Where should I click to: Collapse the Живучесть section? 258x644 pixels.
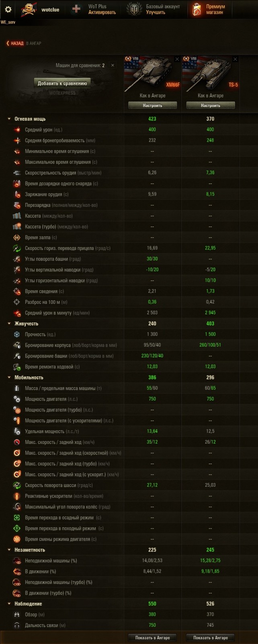click(x=9, y=324)
